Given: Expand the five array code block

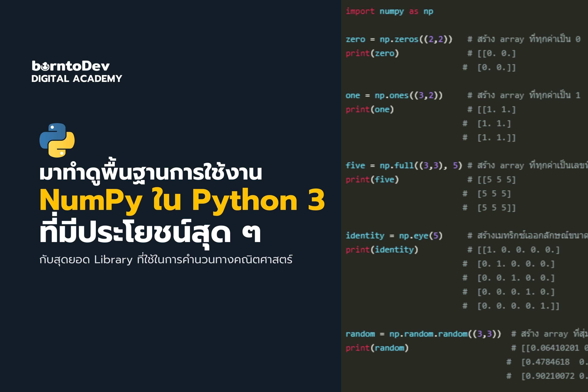Looking at the screenshot, I should [1, 1].
